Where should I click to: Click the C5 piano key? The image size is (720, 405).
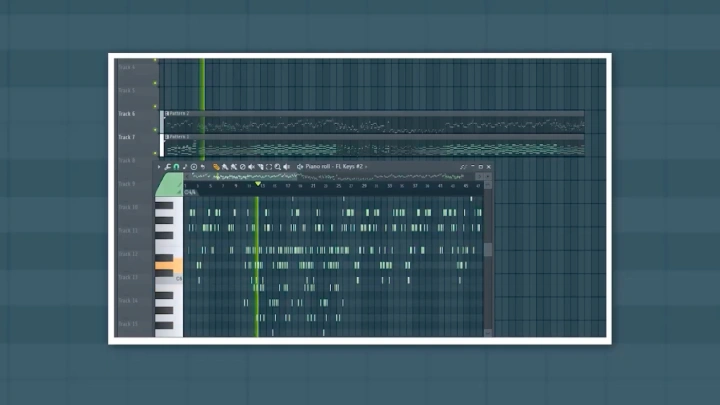169,279
